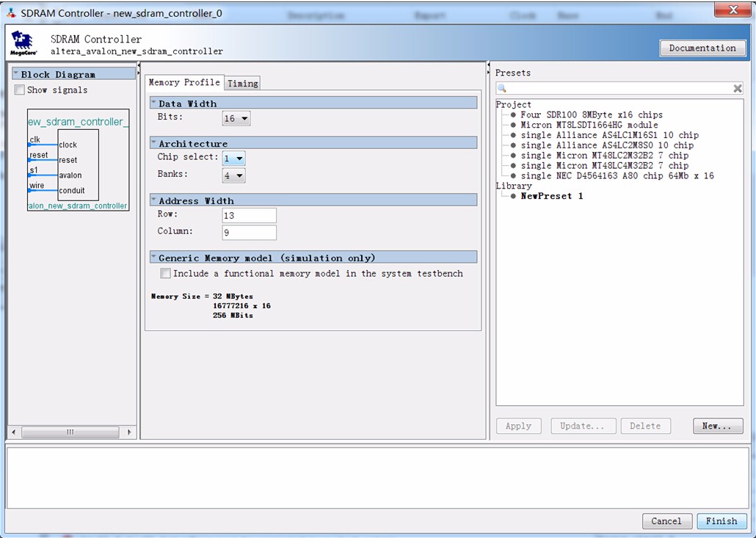Open the Chip select dropdown
The width and height of the screenshot is (756, 538).
click(234, 158)
